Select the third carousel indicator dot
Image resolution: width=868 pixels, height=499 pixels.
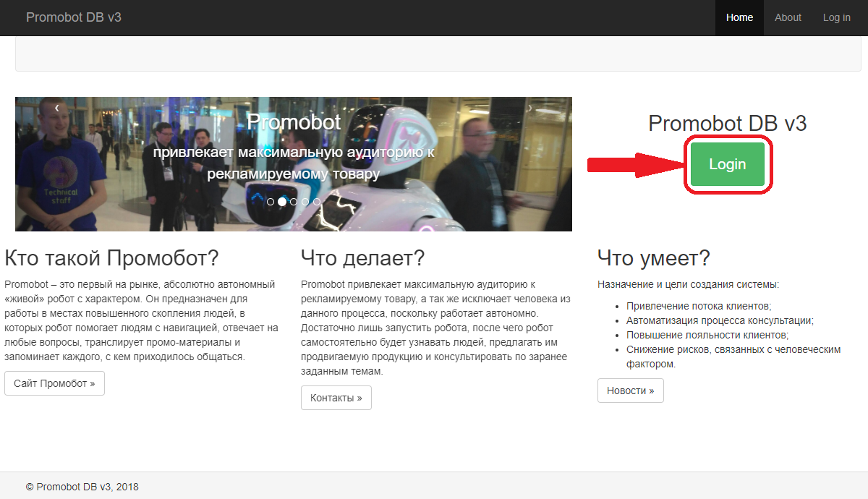[294, 202]
